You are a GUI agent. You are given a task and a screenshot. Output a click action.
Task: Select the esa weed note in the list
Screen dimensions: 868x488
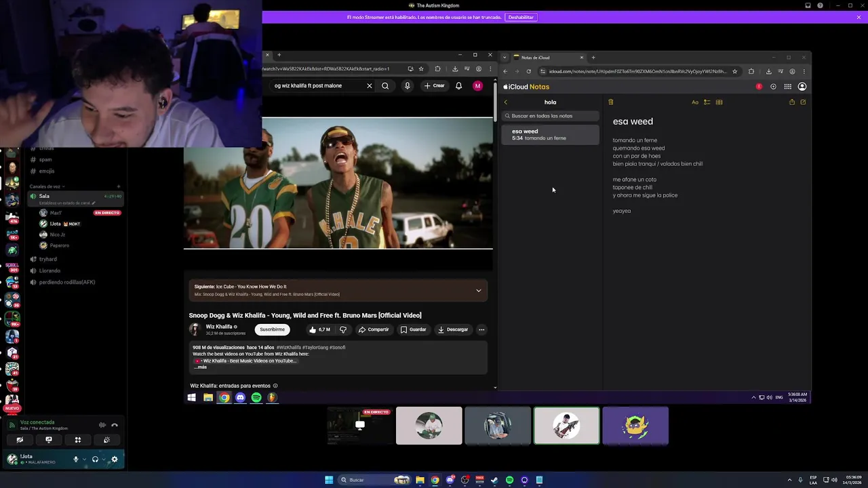pos(551,134)
